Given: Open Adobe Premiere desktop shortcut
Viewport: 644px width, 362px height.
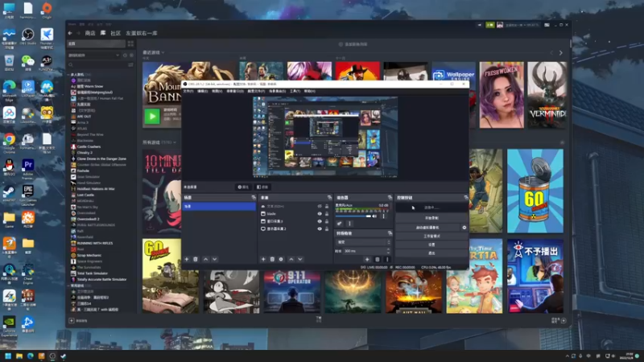Looking at the screenshot, I should tap(28, 169).
